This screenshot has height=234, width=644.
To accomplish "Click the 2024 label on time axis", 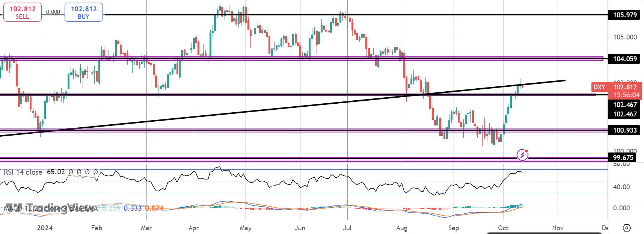I will click(45, 228).
